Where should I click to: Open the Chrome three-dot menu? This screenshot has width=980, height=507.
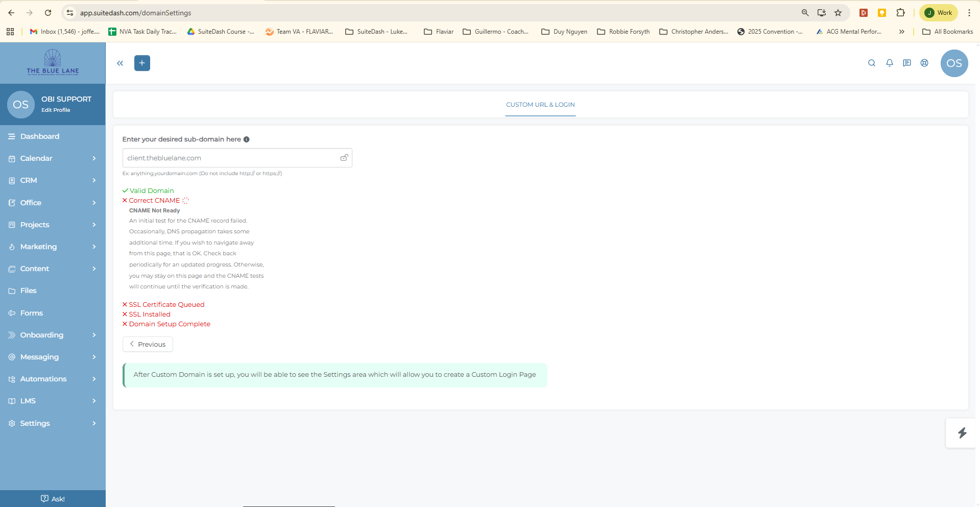point(969,13)
